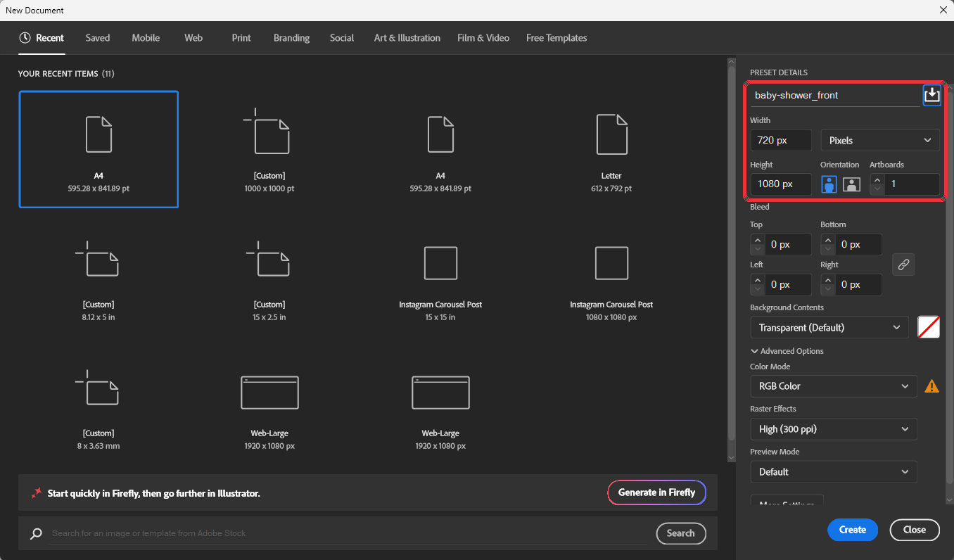Open the Branding tab
Image resolution: width=954 pixels, height=560 pixels.
(292, 38)
